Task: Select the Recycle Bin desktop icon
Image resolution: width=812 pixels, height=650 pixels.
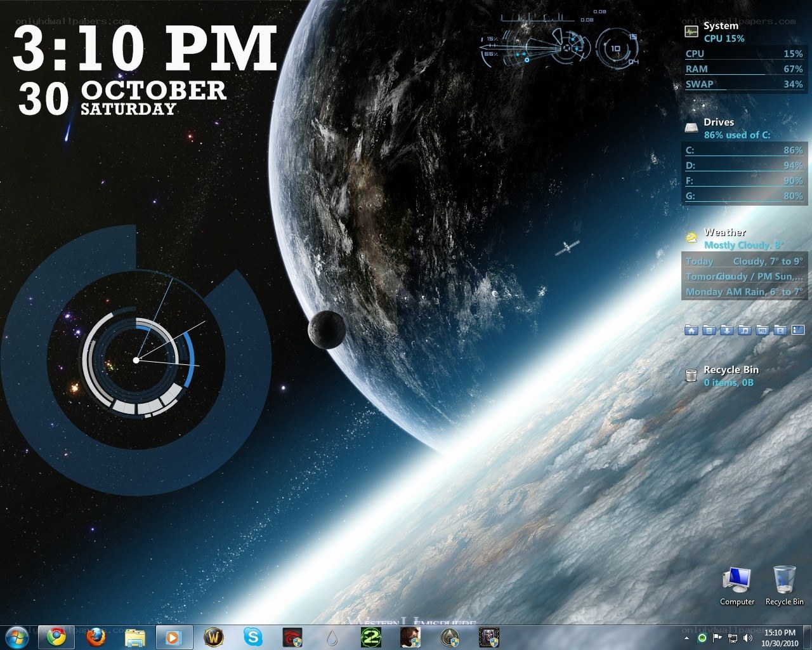Action: tap(785, 586)
